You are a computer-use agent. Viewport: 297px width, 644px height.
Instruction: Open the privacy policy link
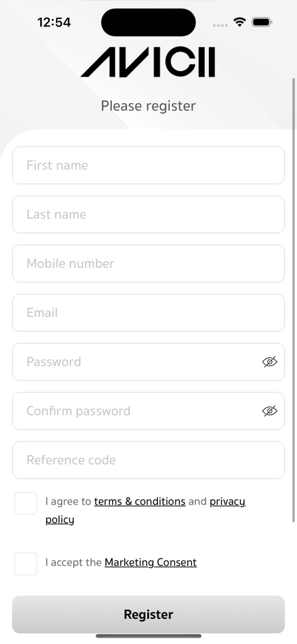tap(228, 501)
